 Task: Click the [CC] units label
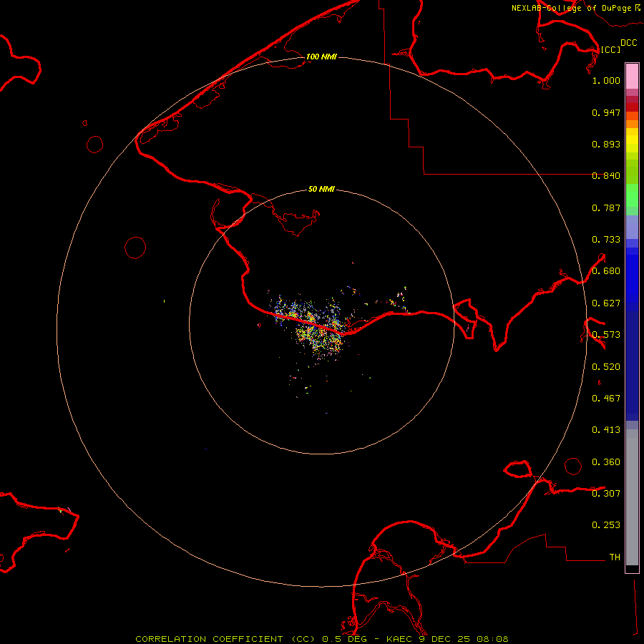(610, 49)
